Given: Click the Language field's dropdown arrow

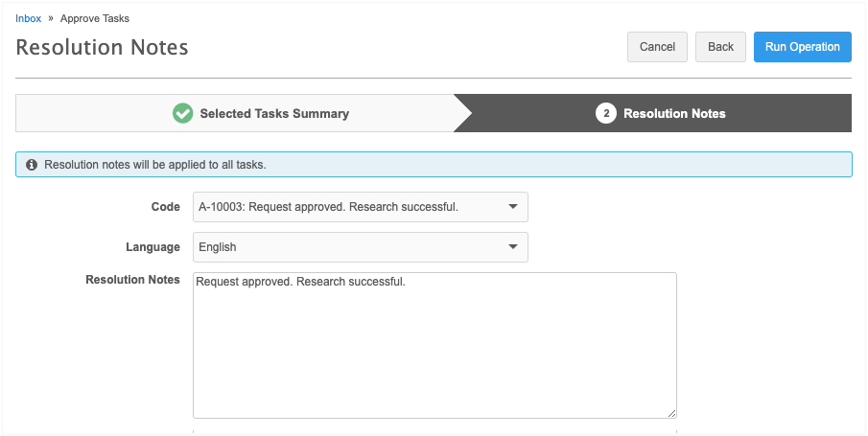Looking at the screenshot, I should tap(512, 247).
